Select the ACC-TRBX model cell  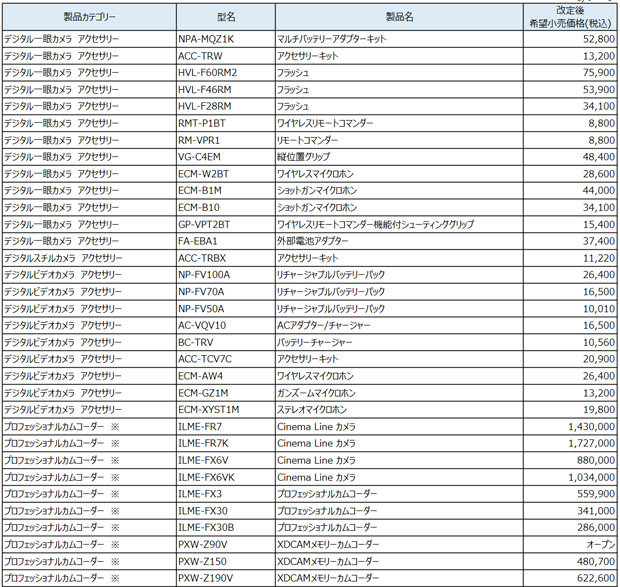[x=226, y=258]
